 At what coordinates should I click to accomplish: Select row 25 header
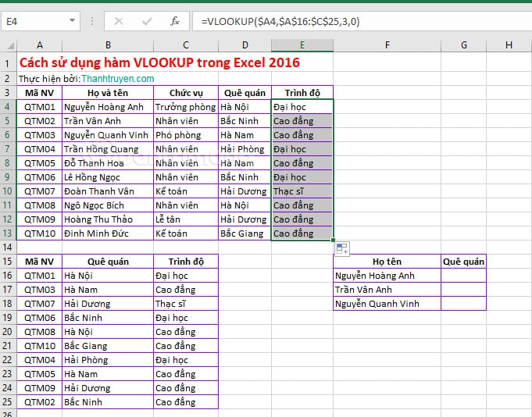[x=8, y=402]
